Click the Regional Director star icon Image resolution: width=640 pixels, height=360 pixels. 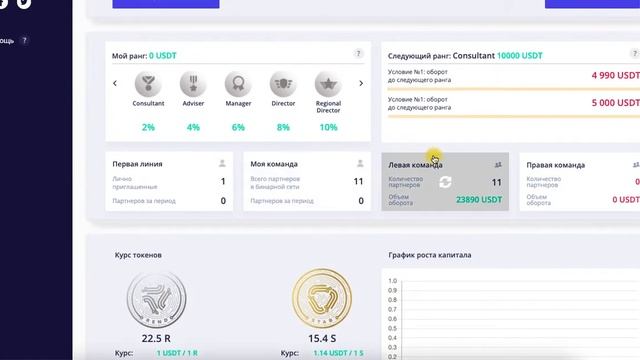tap(328, 84)
